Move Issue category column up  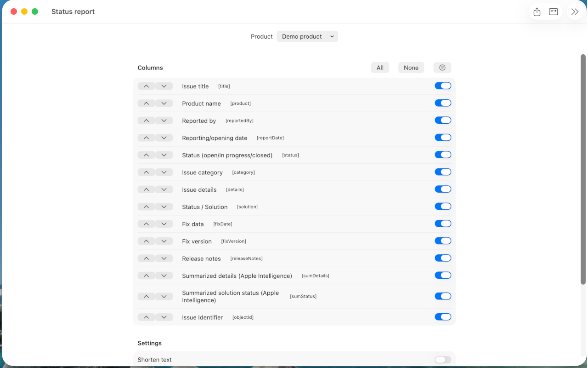(x=146, y=172)
